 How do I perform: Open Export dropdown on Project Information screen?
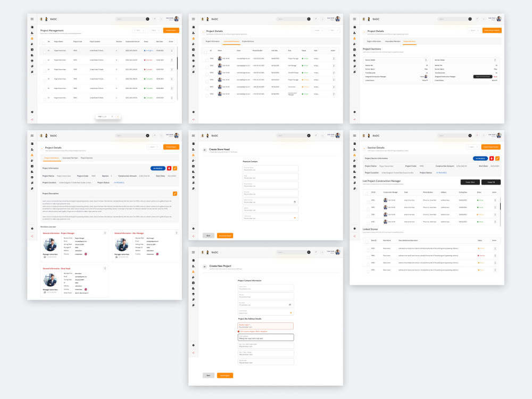click(154, 147)
